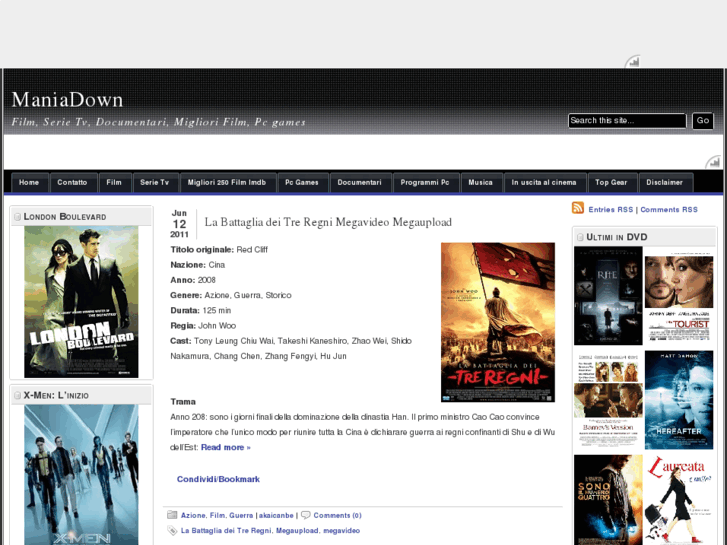Click the London Boulevard poster
The image size is (727, 545).
coord(81,301)
